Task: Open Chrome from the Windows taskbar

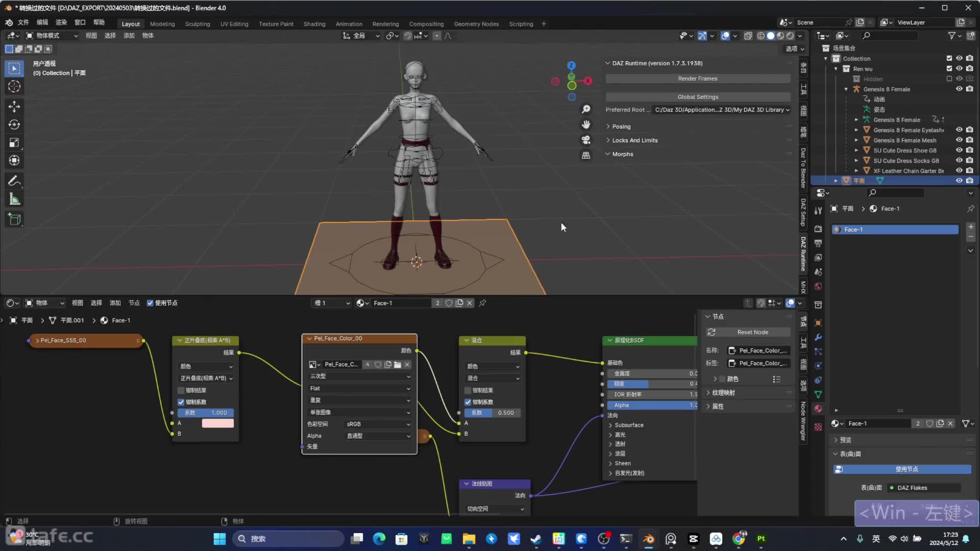Action: pyautogui.click(x=739, y=539)
